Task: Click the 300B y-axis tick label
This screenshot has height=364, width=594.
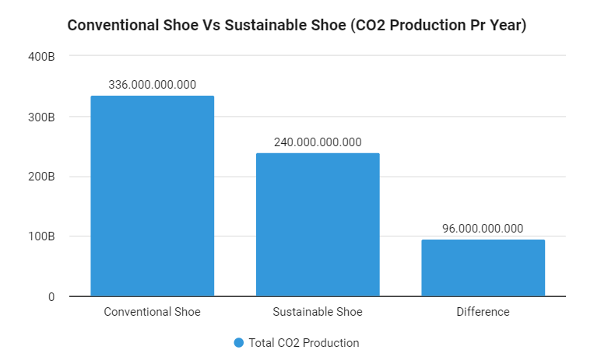Action: pyautogui.click(x=41, y=117)
